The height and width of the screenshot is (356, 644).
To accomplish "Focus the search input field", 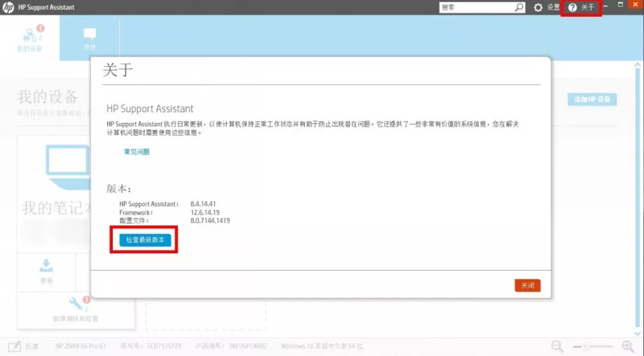I will (x=477, y=7).
